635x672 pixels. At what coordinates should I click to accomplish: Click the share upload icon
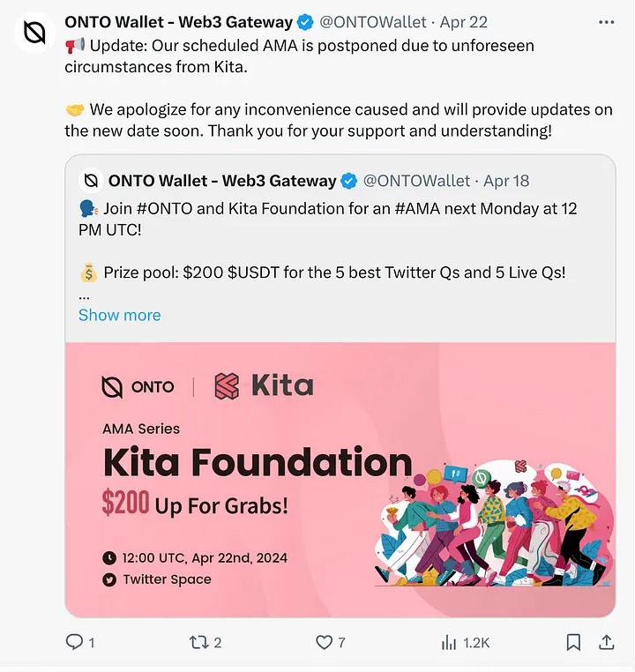[607, 642]
